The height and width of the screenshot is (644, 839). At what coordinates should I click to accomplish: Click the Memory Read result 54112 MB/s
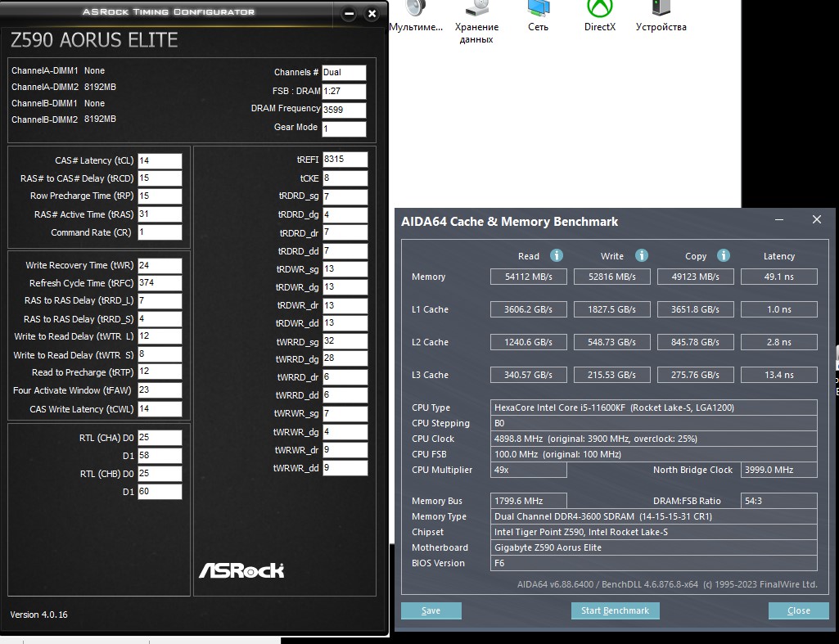528,277
